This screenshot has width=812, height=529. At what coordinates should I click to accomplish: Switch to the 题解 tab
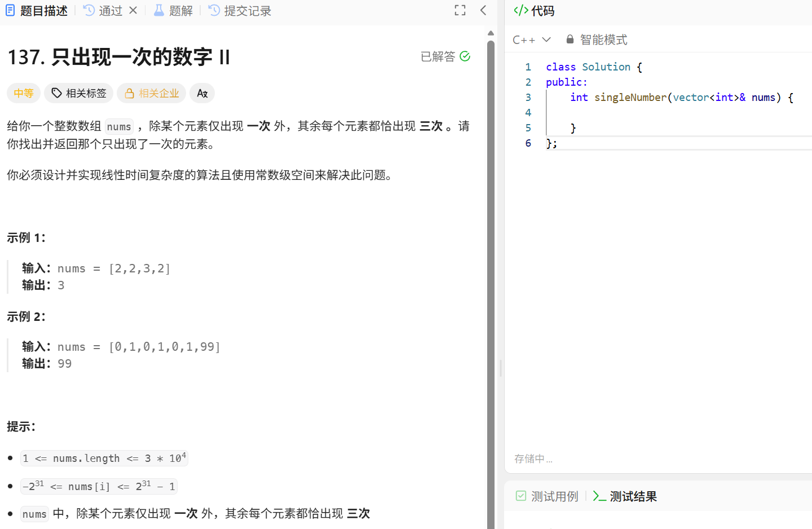pyautogui.click(x=173, y=10)
